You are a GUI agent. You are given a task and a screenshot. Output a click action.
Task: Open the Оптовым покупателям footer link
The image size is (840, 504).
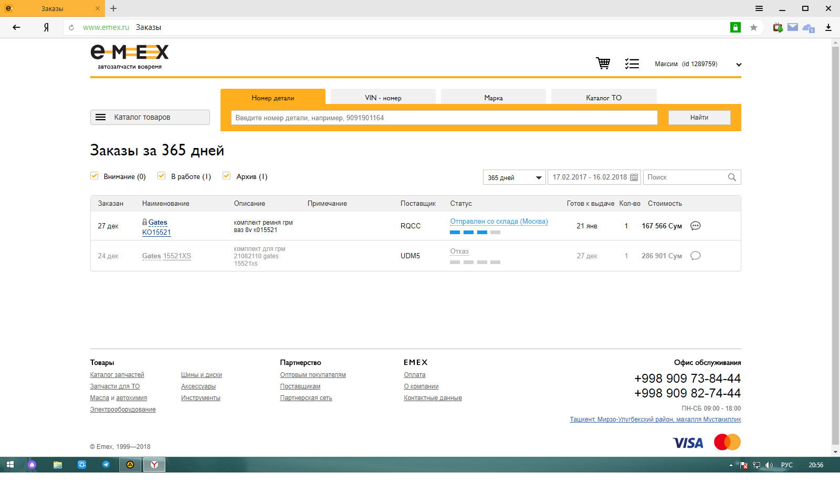click(x=313, y=375)
